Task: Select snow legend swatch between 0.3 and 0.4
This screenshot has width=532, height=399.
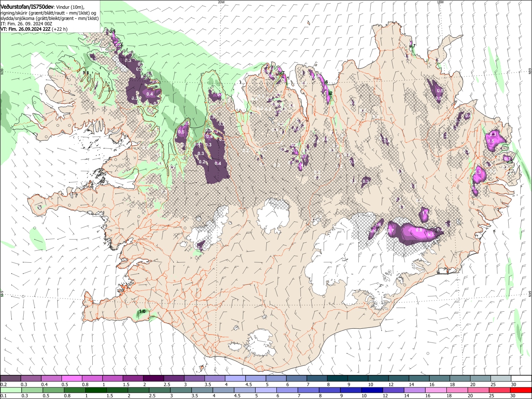Action: 31,378
